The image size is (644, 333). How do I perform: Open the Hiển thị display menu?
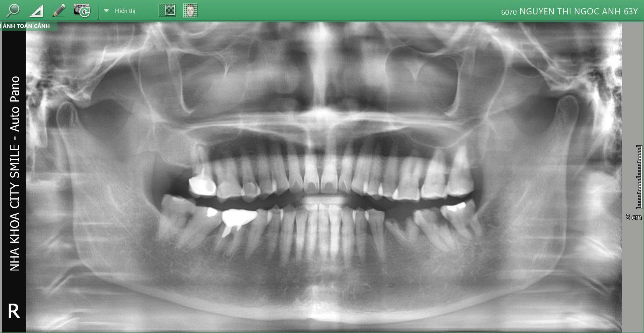pos(125,11)
